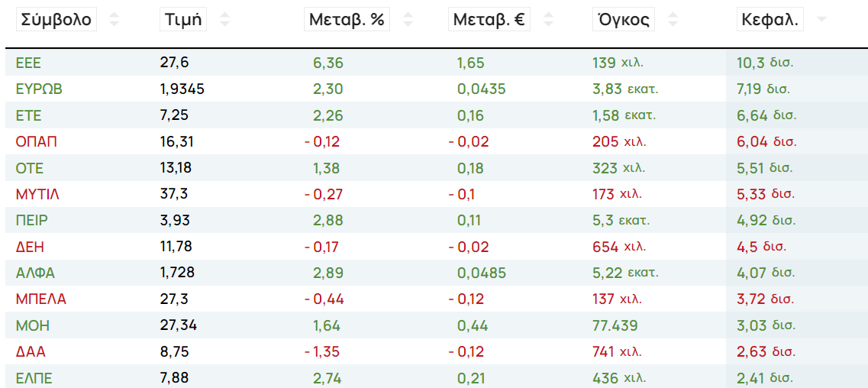Click the volume 654 χιλ.
Screen dimensions: 868x388
[619, 246]
